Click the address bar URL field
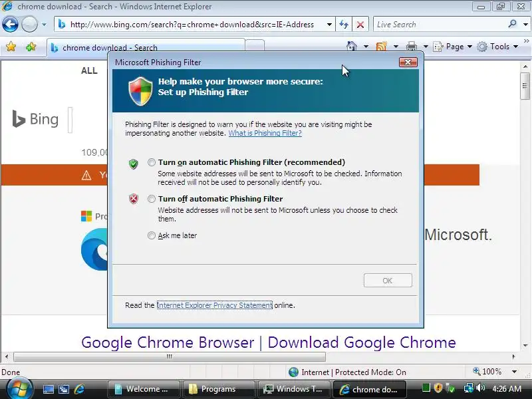This screenshot has width=532, height=399. (x=192, y=25)
